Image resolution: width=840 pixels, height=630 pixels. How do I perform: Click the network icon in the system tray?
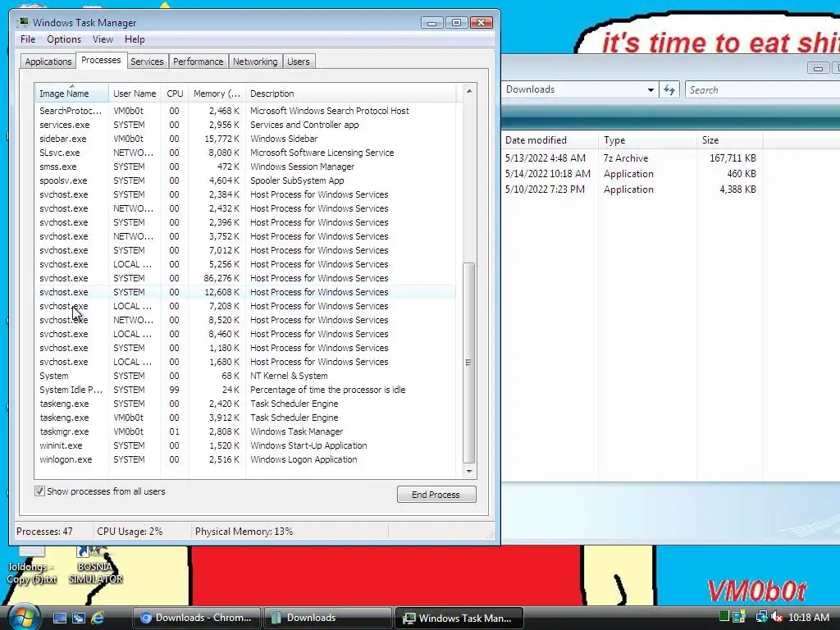point(760,617)
